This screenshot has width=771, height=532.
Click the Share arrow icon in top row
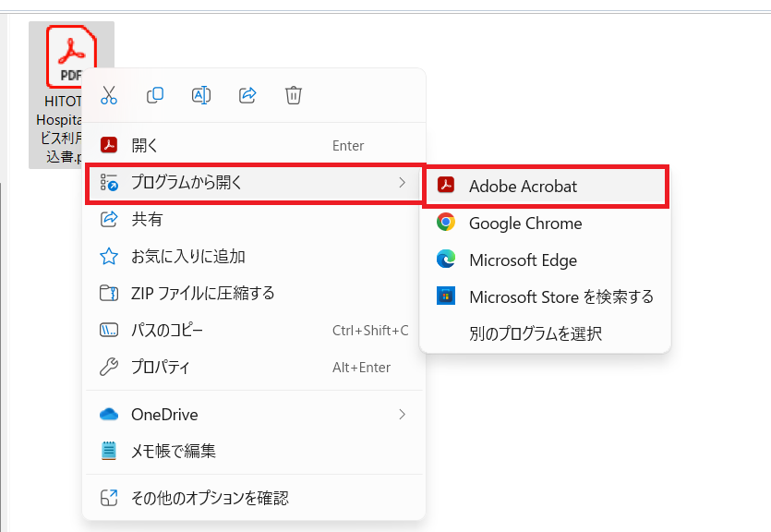pyautogui.click(x=247, y=94)
